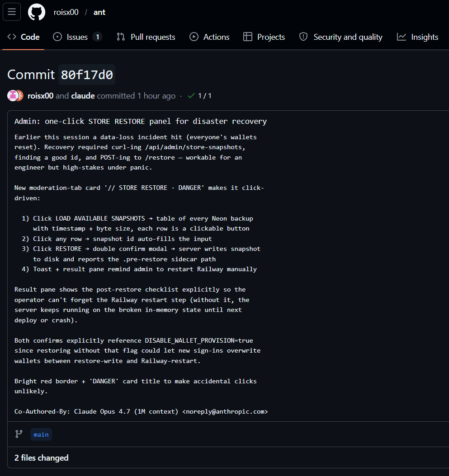Open roisx00 author link in commit byline
The height and width of the screenshot is (476, 449).
tap(40, 96)
